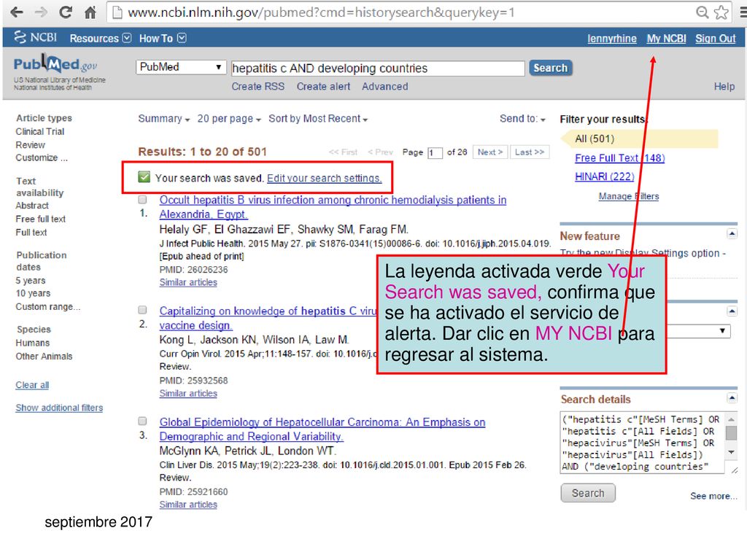
Task: Click the Search details scrollbar
Action: click(731, 435)
